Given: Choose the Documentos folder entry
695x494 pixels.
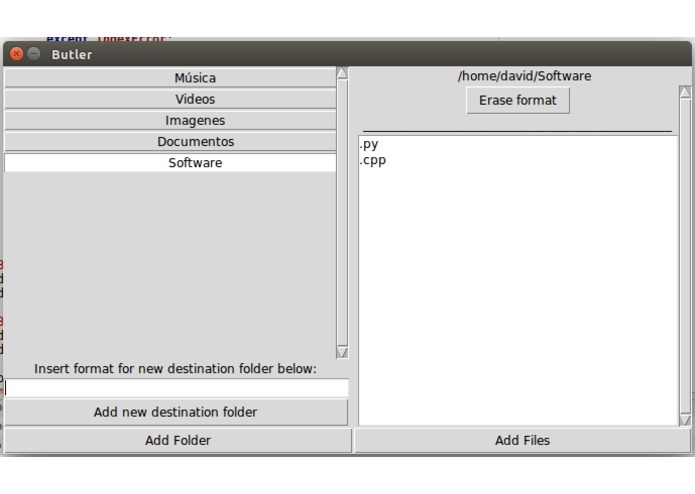Looking at the screenshot, I should pyautogui.click(x=170, y=142).
